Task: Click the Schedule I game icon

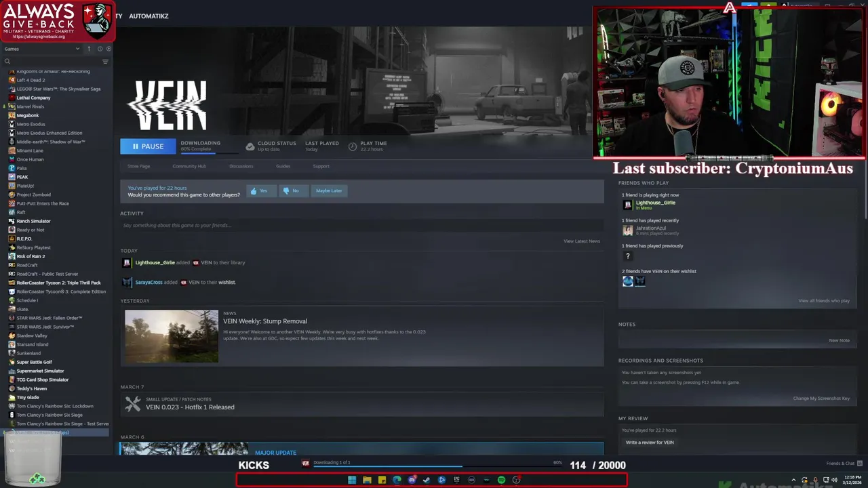Action: [x=12, y=300]
